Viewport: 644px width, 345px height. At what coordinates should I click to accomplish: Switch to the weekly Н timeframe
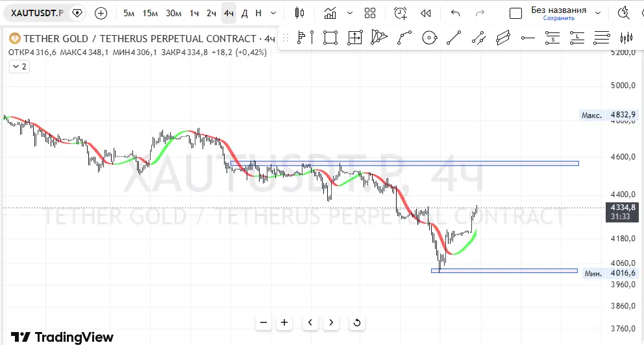click(x=258, y=13)
